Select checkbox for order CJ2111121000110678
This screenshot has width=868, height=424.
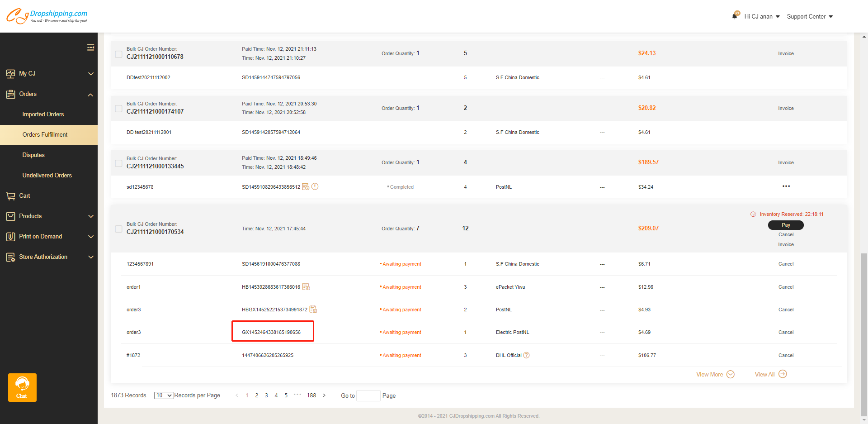coord(118,54)
